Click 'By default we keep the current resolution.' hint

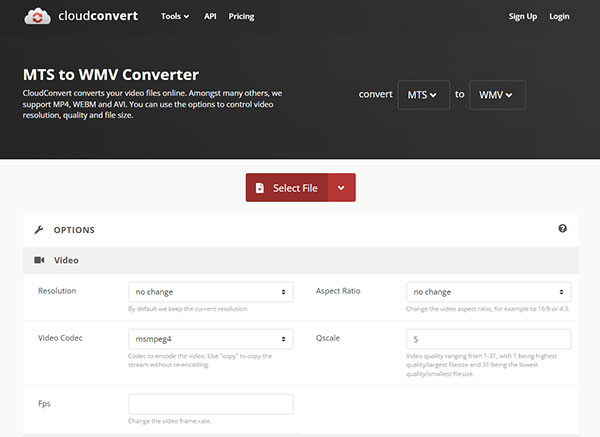(x=188, y=309)
